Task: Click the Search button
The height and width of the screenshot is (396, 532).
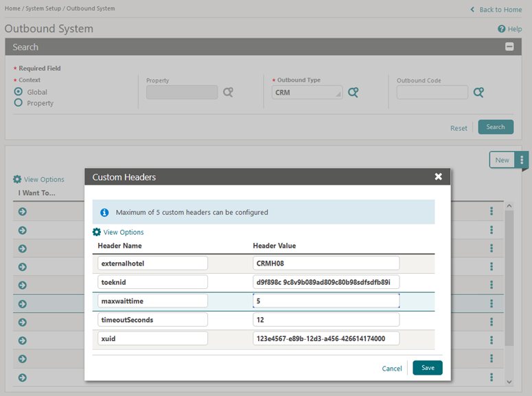Action: pyautogui.click(x=496, y=127)
